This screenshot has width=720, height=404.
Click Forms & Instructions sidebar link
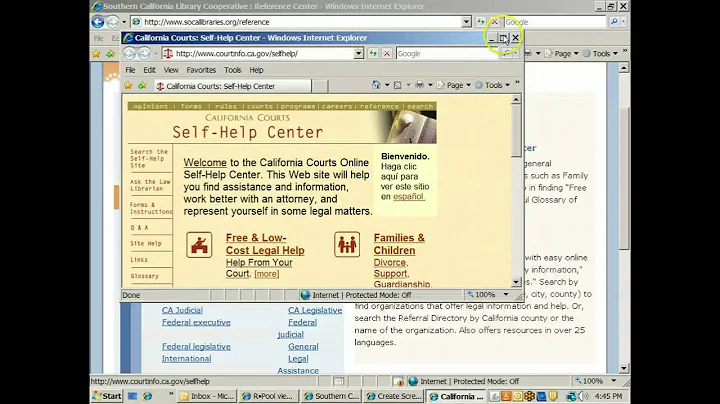tap(150, 208)
